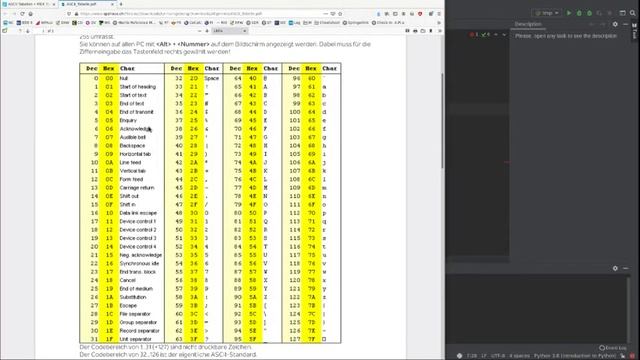This screenshot has width=640, height=360.
Task: Go to next PDF page
Action: [27, 31]
